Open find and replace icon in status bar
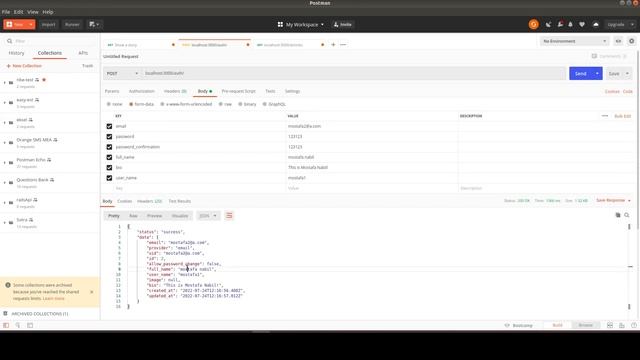 pos(18,325)
